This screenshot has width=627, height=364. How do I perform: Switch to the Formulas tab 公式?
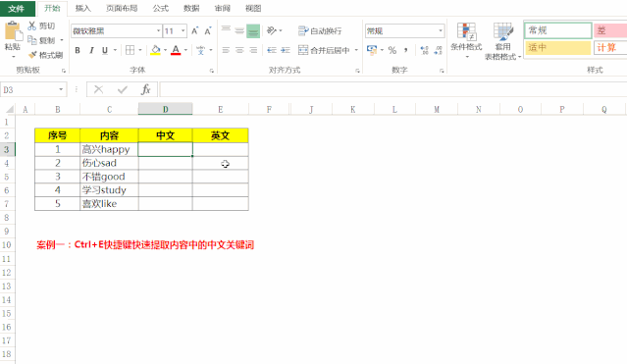(x=160, y=9)
